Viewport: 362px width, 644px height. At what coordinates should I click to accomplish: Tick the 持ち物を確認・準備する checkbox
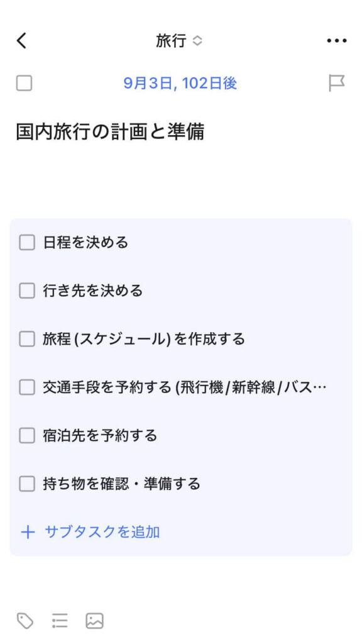[27, 484]
